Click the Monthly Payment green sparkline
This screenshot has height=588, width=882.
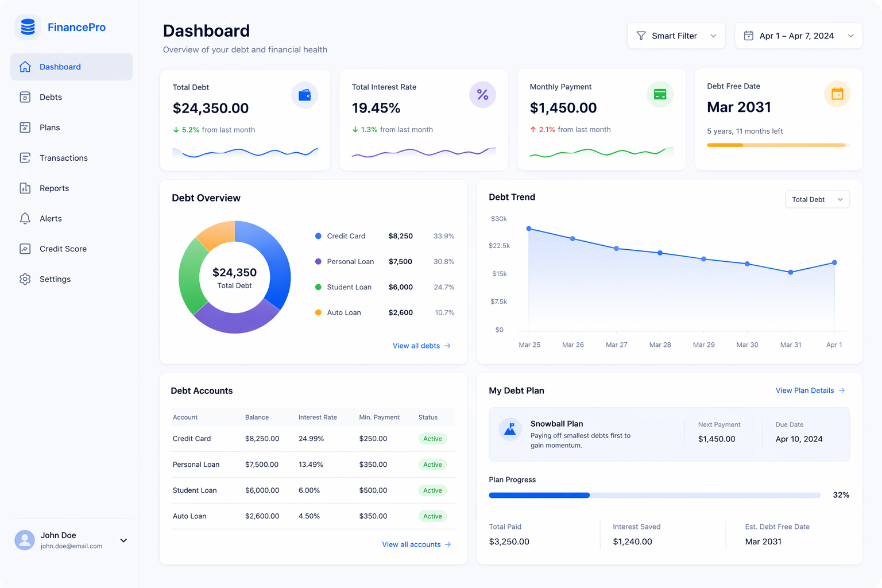tap(601, 152)
